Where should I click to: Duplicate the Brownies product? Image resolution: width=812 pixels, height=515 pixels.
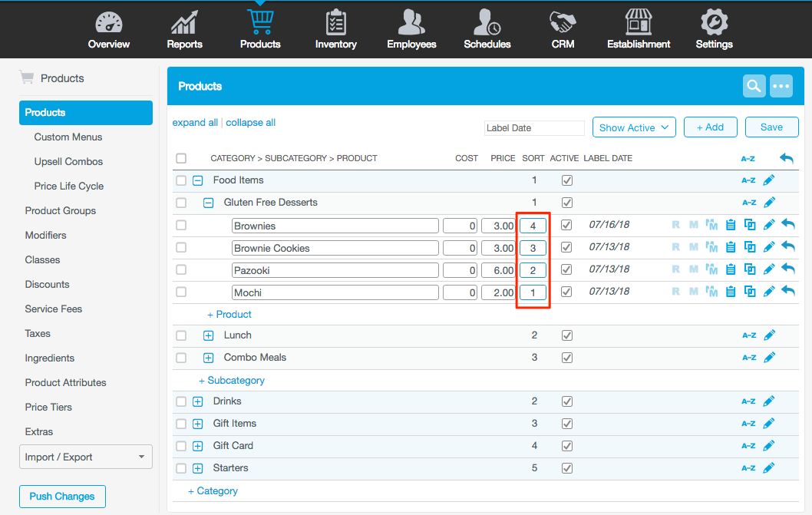point(750,225)
